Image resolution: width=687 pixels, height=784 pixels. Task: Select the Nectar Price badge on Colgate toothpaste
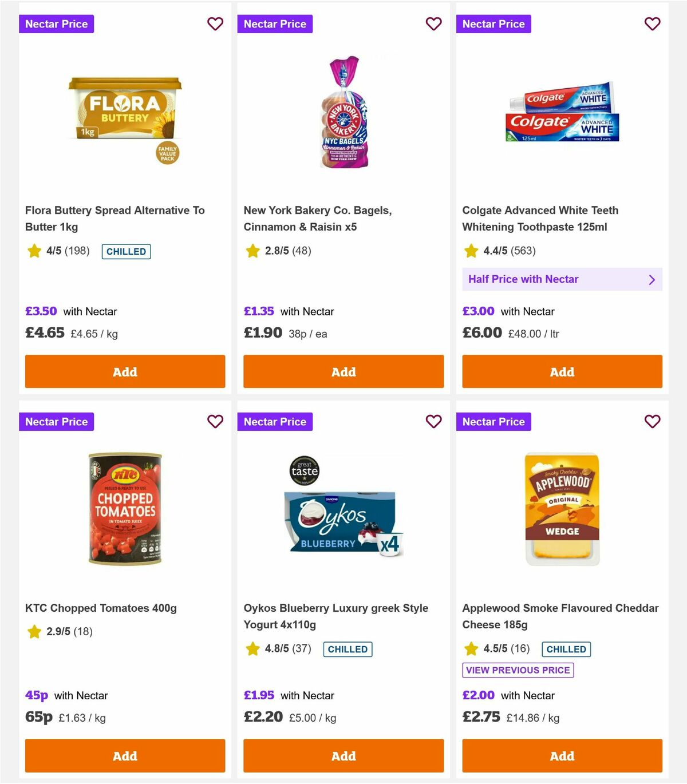pos(493,24)
